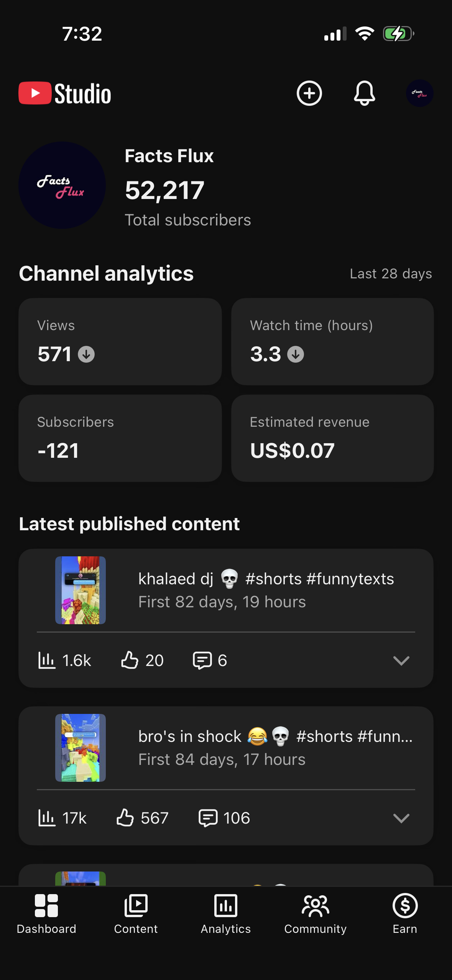Viewport: 452px width, 980px height.
Task: Expand the bro's in shock video stats
Action: 401,818
